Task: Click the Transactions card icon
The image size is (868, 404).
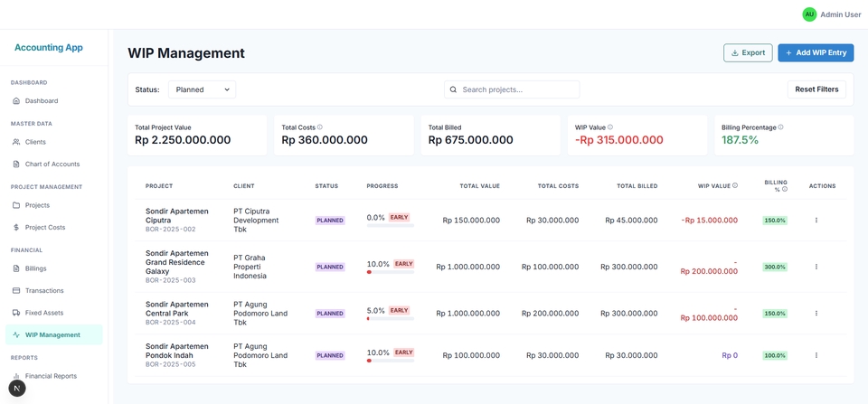Action: (x=16, y=290)
